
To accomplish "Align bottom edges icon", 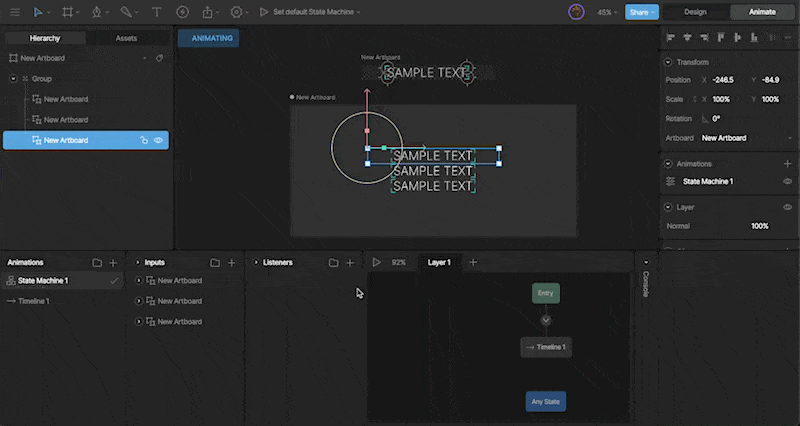I will pyautogui.click(x=754, y=37).
